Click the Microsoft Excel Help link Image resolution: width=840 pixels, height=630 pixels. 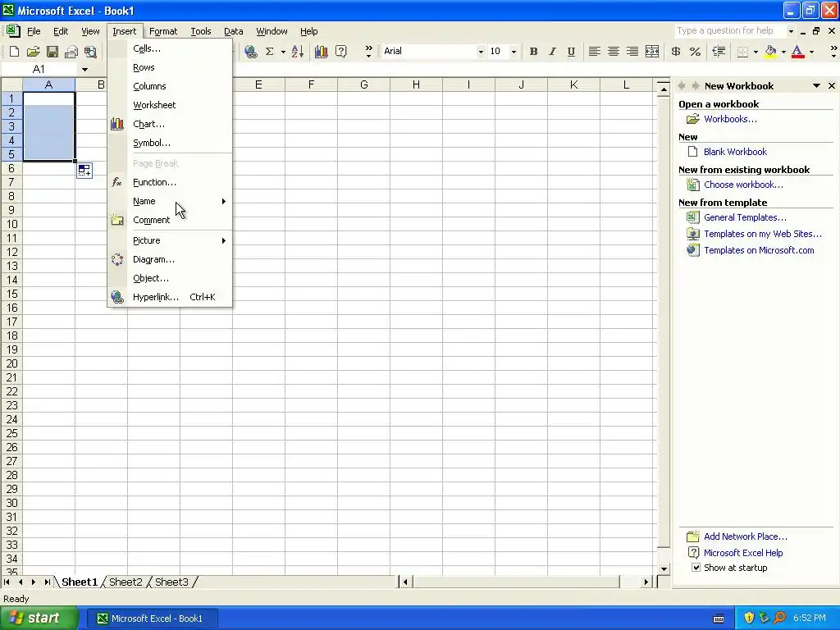[743, 553]
